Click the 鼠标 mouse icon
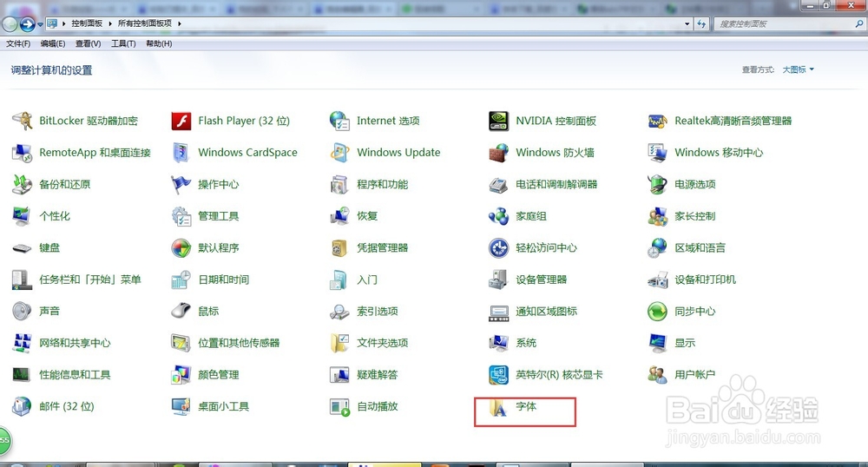868x467 pixels. click(181, 311)
